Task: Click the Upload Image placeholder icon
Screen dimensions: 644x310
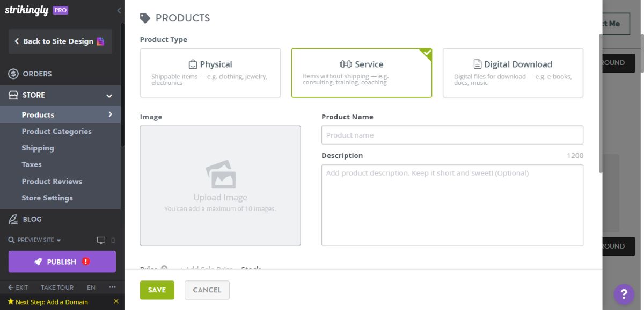Action: point(220,176)
